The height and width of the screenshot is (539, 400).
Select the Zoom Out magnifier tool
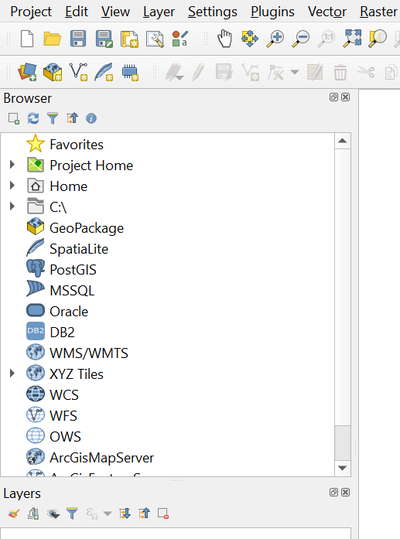tap(301, 38)
